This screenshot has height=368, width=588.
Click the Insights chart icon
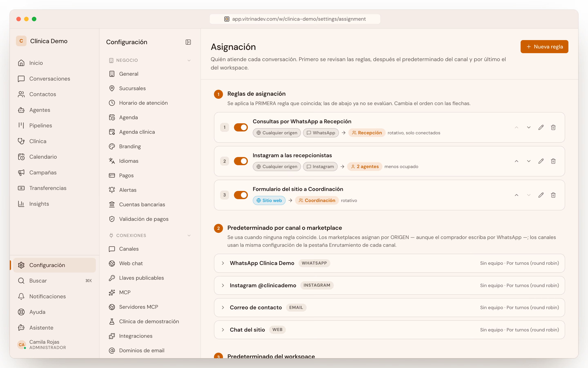[x=21, y=204]
